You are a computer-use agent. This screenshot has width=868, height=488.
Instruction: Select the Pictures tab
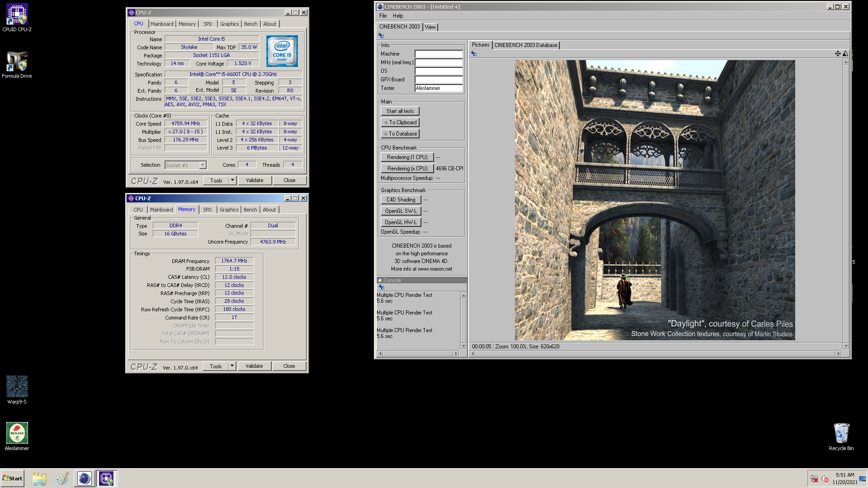481,45
